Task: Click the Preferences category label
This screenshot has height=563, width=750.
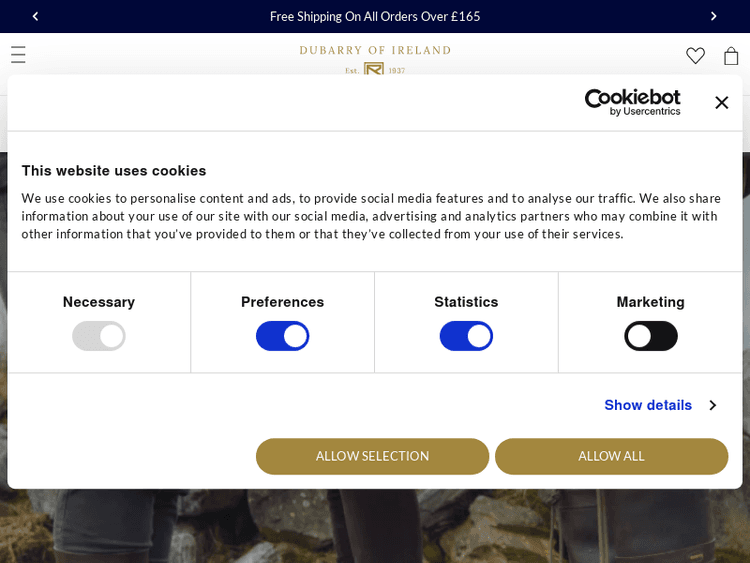Action: [x=282, y=302]
